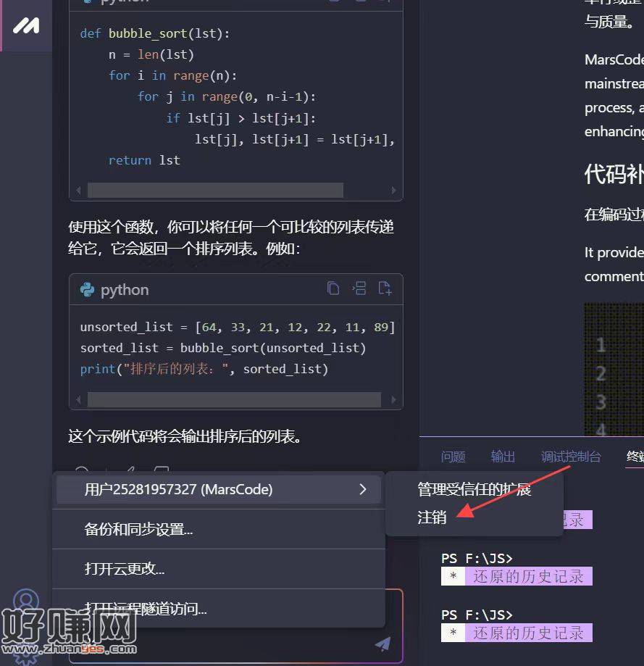Open the Accounts icon in the activity bar
Viewport: 644px width, 666px height.
26,601
